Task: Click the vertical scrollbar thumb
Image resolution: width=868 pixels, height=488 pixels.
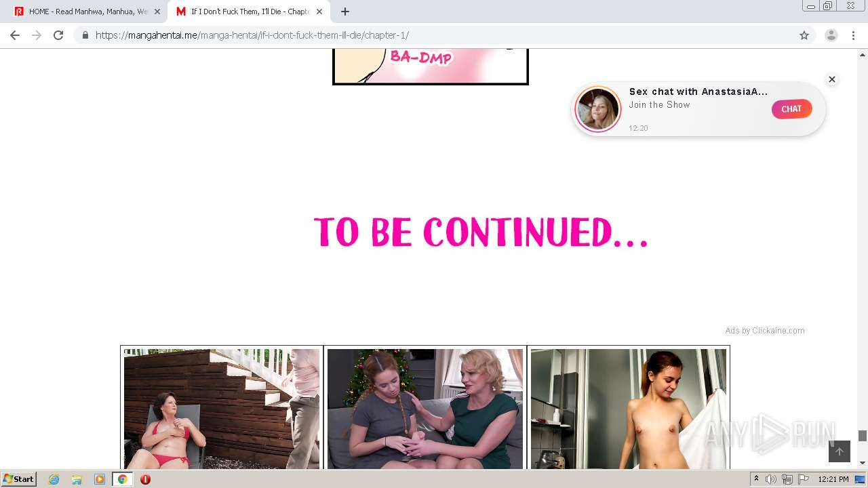Action: (863, 436)
